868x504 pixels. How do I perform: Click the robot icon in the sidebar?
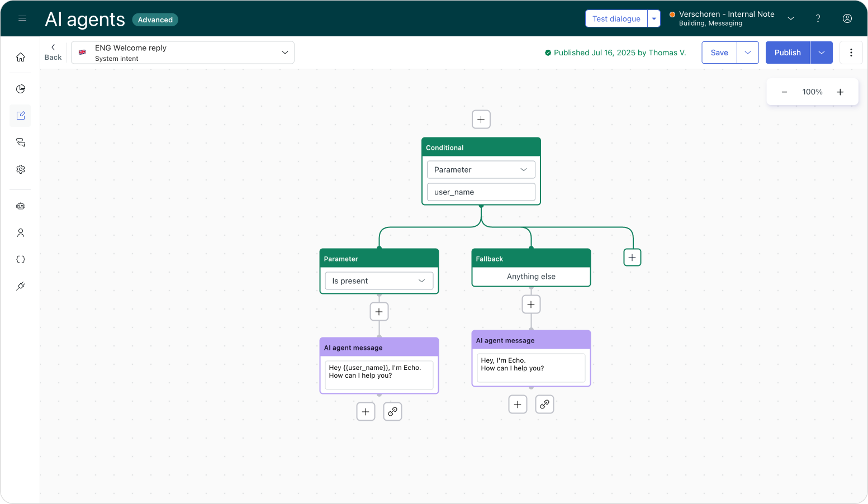(21, 206)
